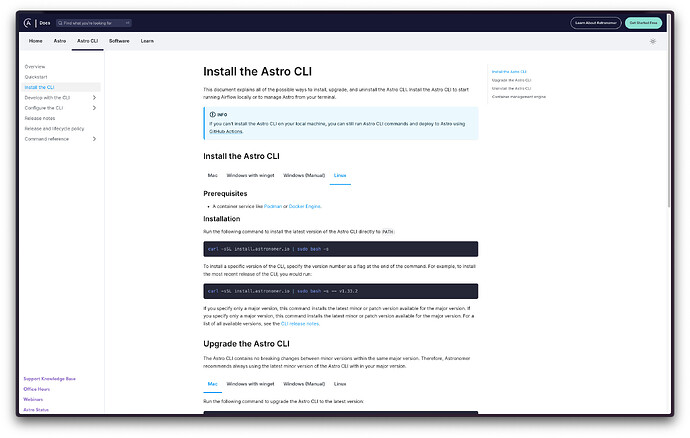Open the Docker Engine link
This screenshot has width=690, height=438.
point(305,206)
